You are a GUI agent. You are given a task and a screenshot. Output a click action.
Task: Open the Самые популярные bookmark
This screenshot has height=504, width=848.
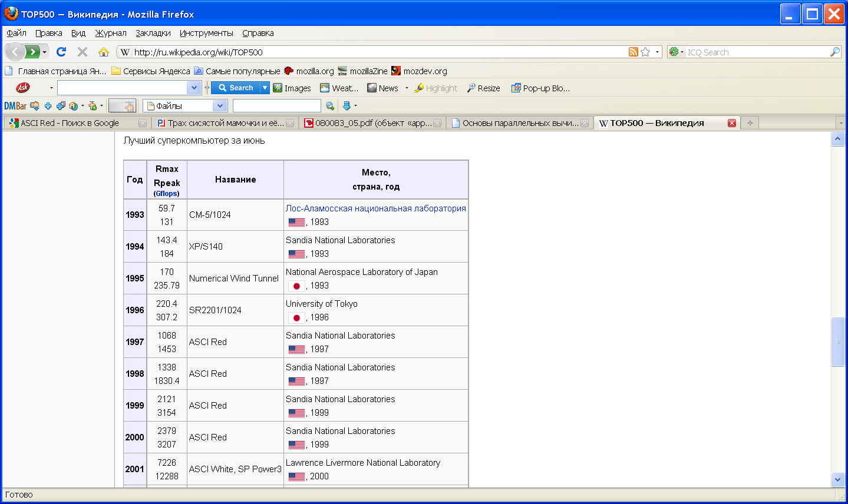point(237,71)
